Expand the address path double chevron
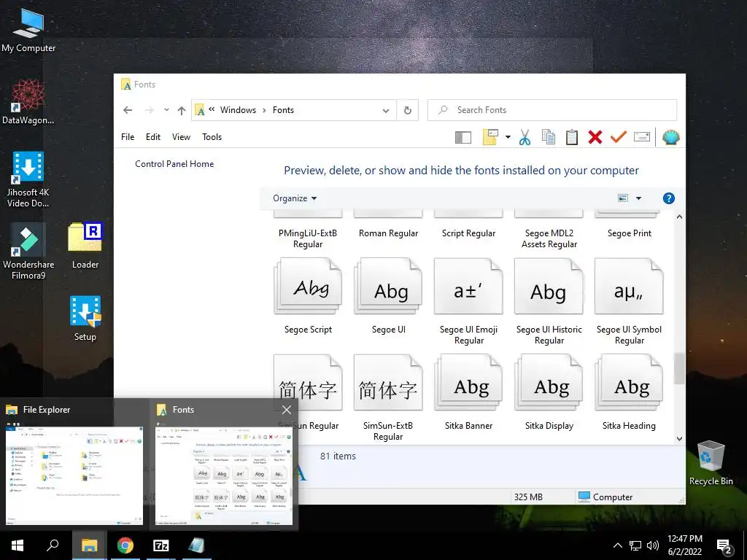Image resolution: width=747 pixels, height=560 pixels. (x=212, y=109)
